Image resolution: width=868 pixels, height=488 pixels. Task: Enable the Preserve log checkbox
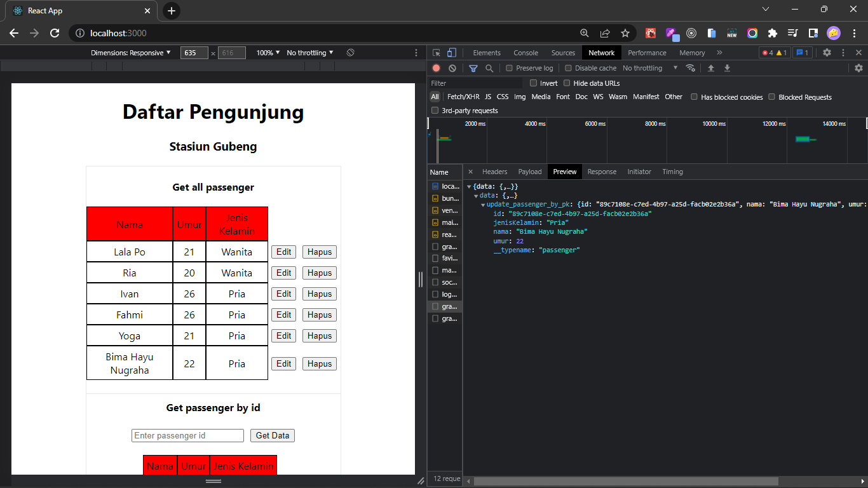[510, 68]
